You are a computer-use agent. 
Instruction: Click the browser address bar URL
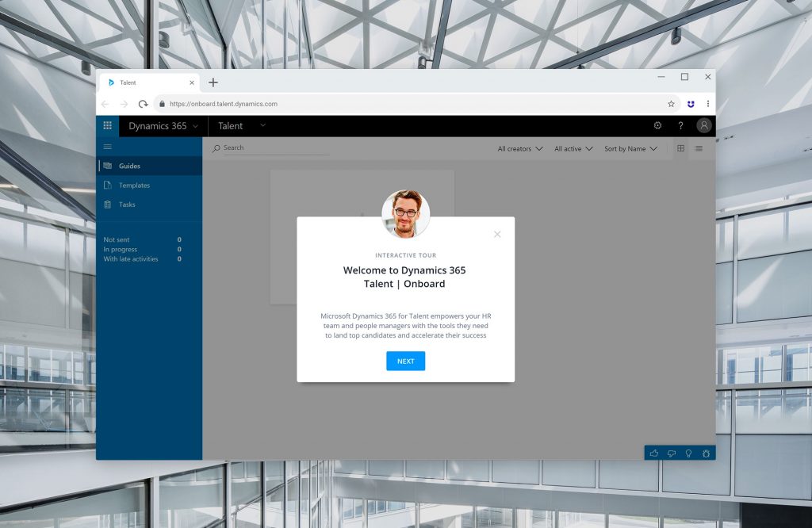pos(223,104)
